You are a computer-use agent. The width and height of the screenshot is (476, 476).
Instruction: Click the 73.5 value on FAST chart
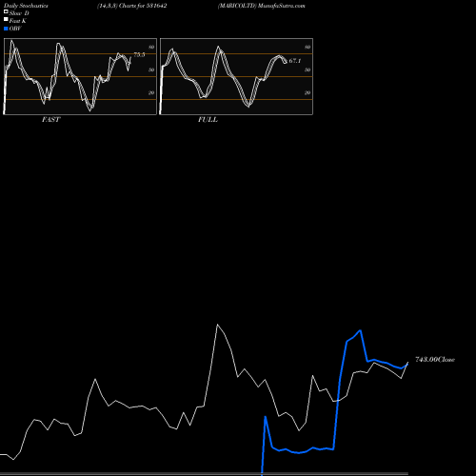139,55
